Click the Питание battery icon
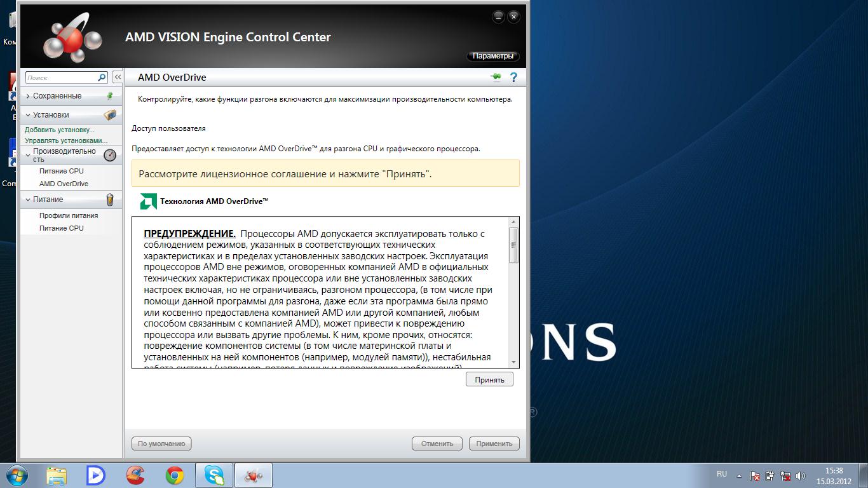 (x=110, y=200)
